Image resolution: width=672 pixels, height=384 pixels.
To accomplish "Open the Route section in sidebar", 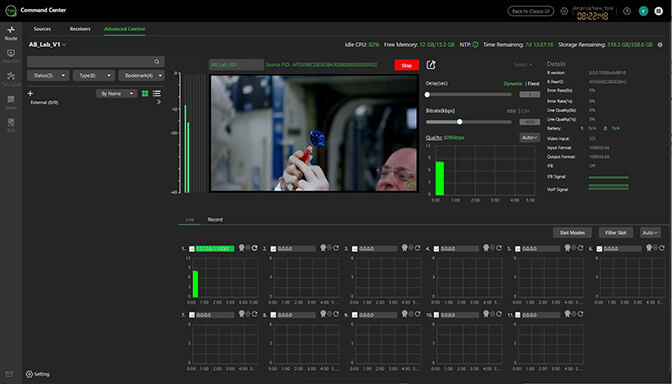I will coord(11,33).
